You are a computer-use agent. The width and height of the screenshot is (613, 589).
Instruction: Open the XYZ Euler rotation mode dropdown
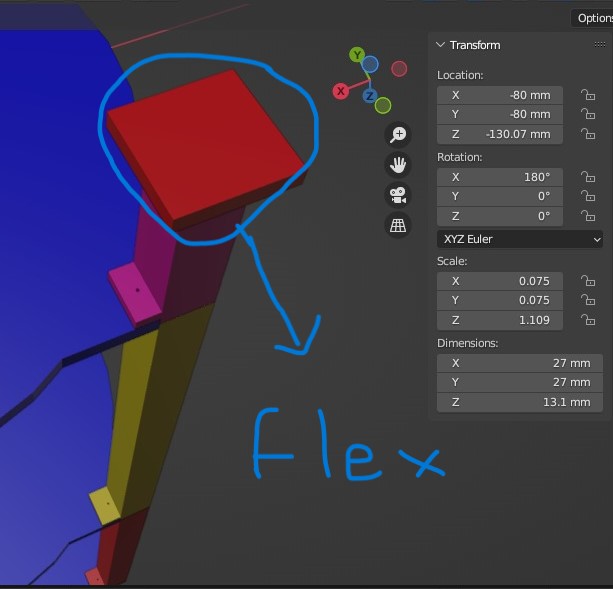coord(520,239)
